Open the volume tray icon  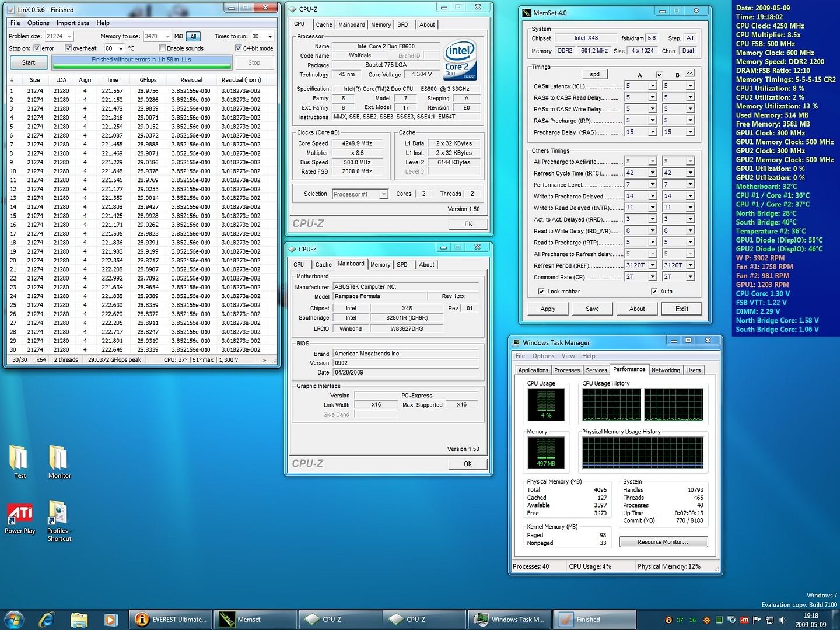(x=782, y=620)
